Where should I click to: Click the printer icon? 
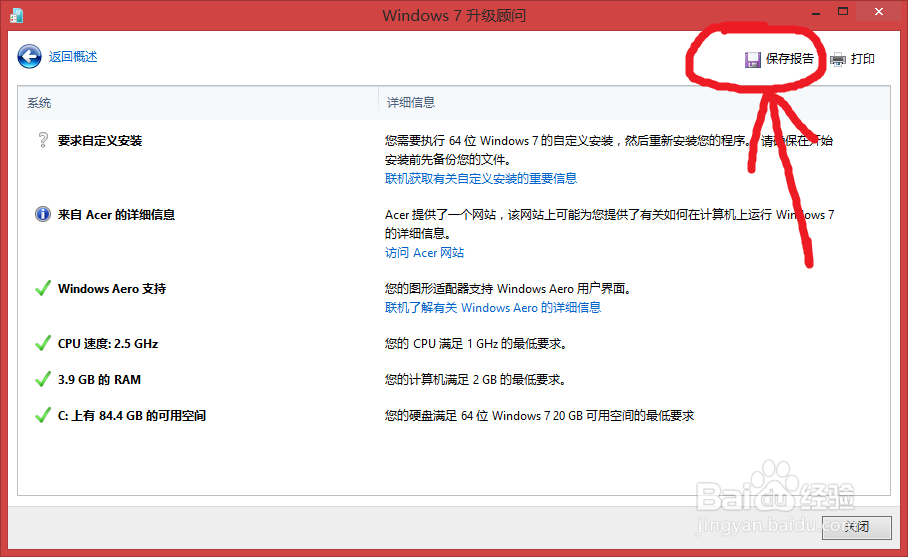(x=837, y=59)
